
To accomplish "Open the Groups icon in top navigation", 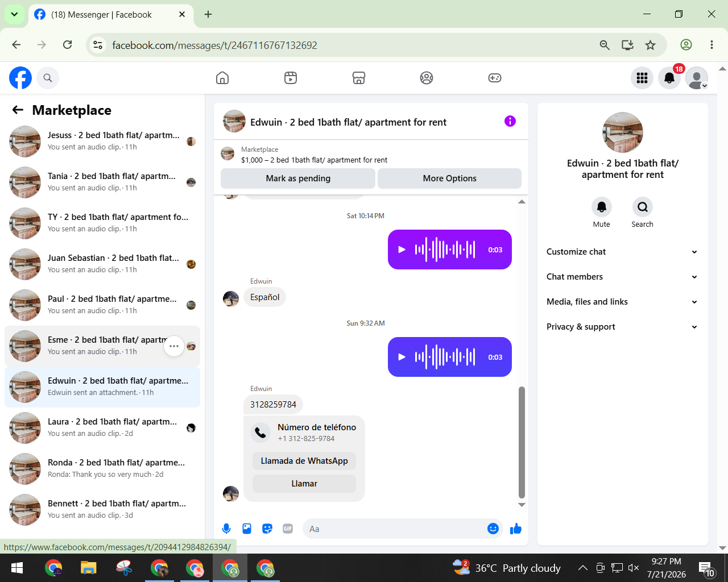I will coord(427,78).
